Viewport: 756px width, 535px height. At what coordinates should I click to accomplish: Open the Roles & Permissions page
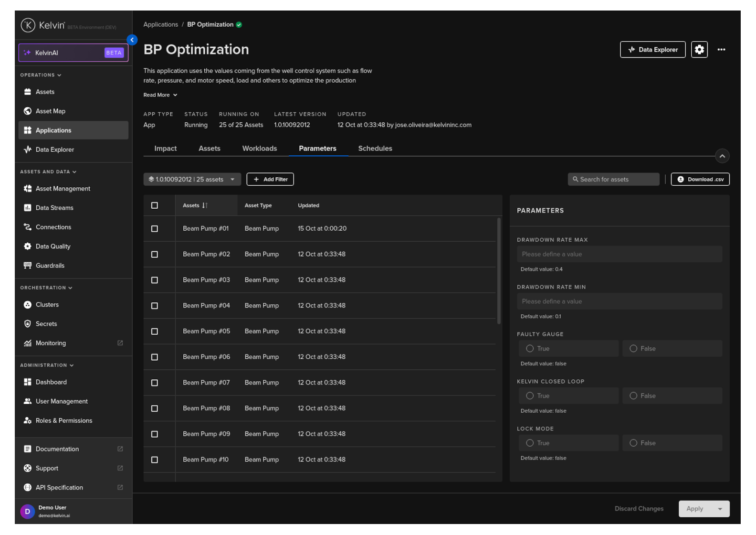(63, 421)
